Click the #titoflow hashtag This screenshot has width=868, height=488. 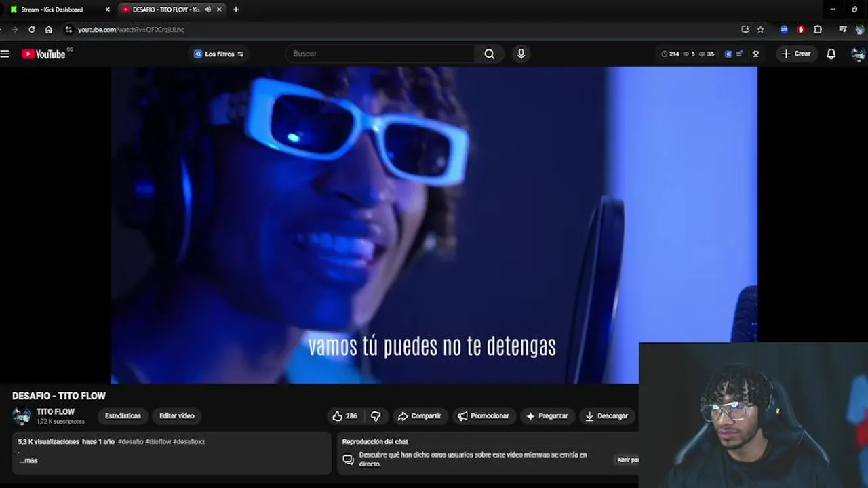[x=158, y=441]
